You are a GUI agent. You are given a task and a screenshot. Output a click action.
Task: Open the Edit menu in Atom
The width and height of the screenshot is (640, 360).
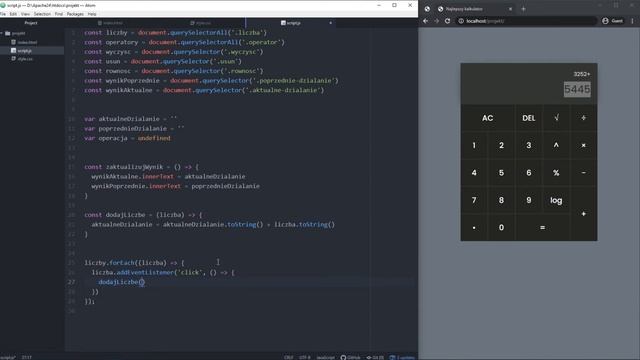pyautogui.click(x=13, y=14)
